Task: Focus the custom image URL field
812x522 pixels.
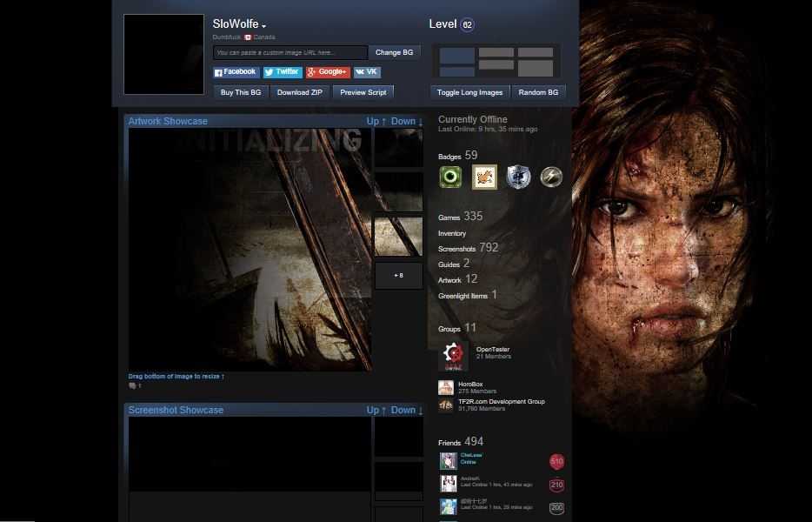Action: point(290,52)
